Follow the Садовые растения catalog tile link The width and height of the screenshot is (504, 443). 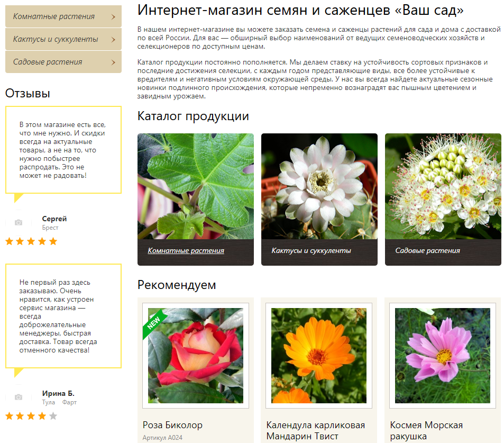coord(427,251)
